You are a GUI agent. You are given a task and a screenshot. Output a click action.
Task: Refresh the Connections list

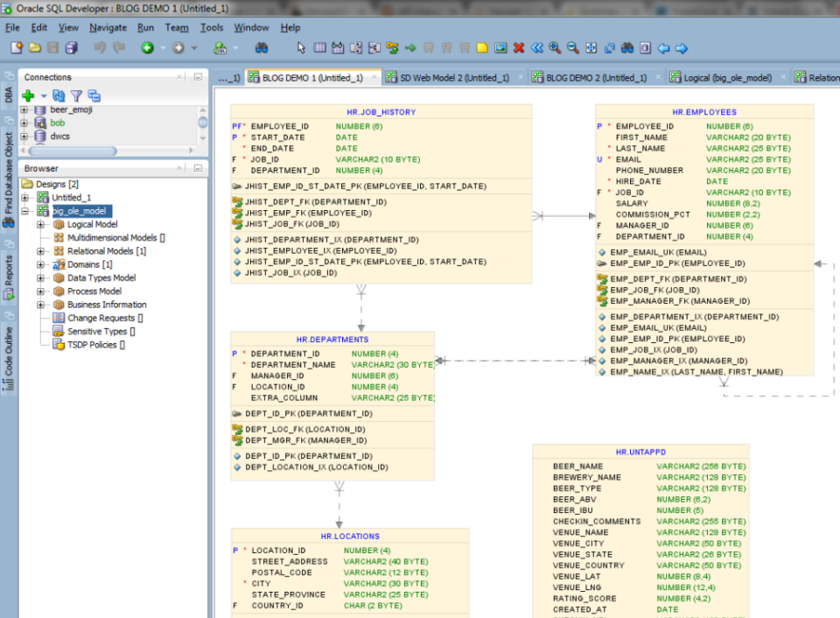click(58, 95)
